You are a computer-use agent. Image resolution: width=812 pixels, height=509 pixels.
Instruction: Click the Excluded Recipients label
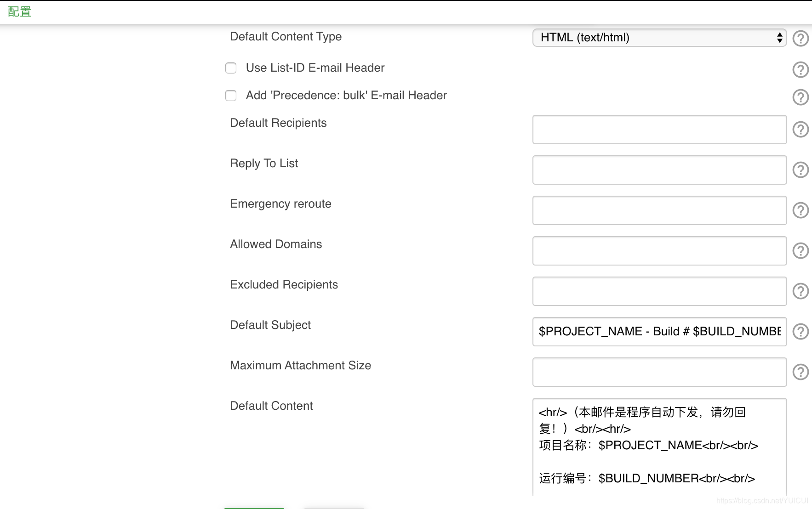pyautogui.click(x=284, y=285)
